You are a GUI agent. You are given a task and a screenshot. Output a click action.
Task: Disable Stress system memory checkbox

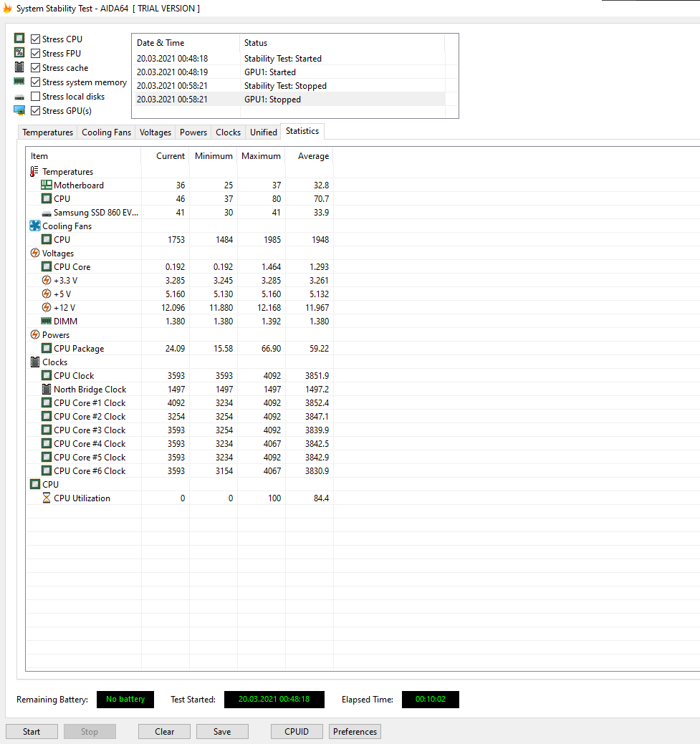35,82
